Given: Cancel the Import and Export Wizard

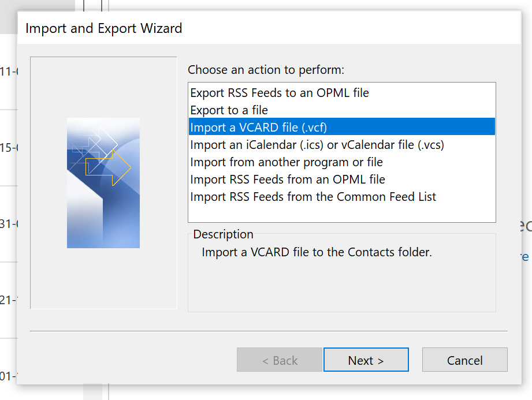Looking at the screenshot, I should tap(464, 360).
